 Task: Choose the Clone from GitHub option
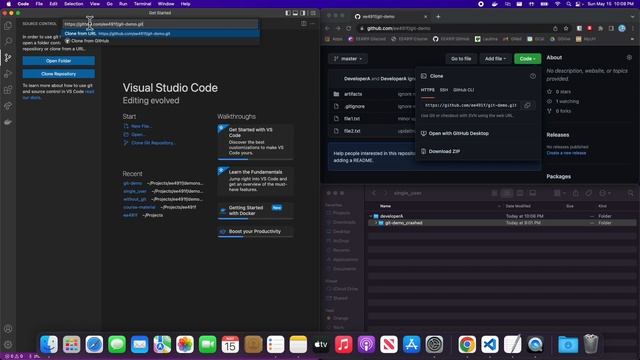[x=161, y=41]
